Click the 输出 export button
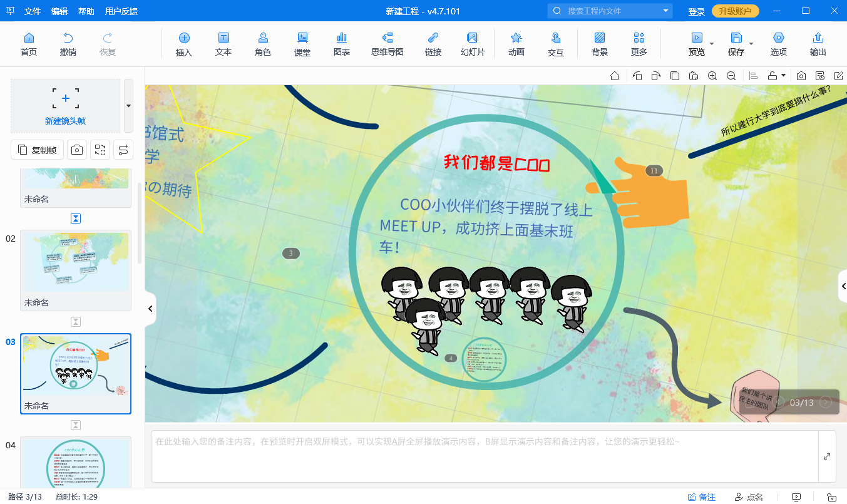Image resolution: width=847 pixels, height=504 pixels. click(818, 44)
